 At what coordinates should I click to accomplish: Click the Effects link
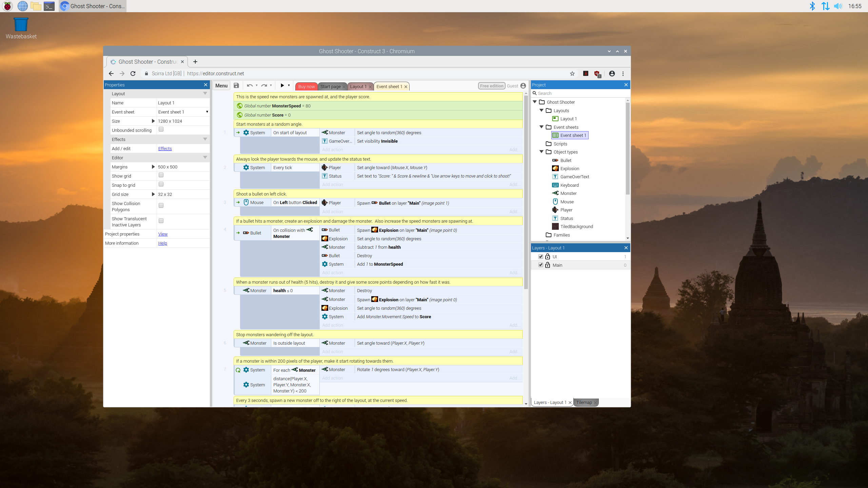coord(165,148)
